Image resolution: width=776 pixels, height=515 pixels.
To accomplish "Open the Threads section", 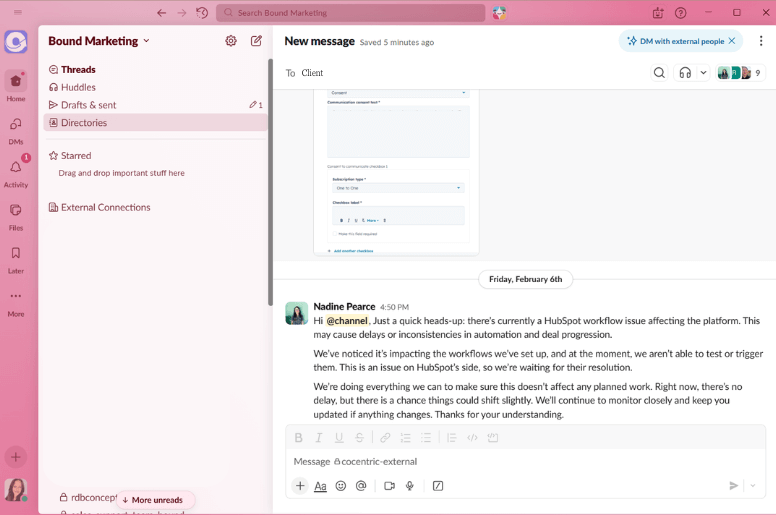I will click(x=78, y=69).
